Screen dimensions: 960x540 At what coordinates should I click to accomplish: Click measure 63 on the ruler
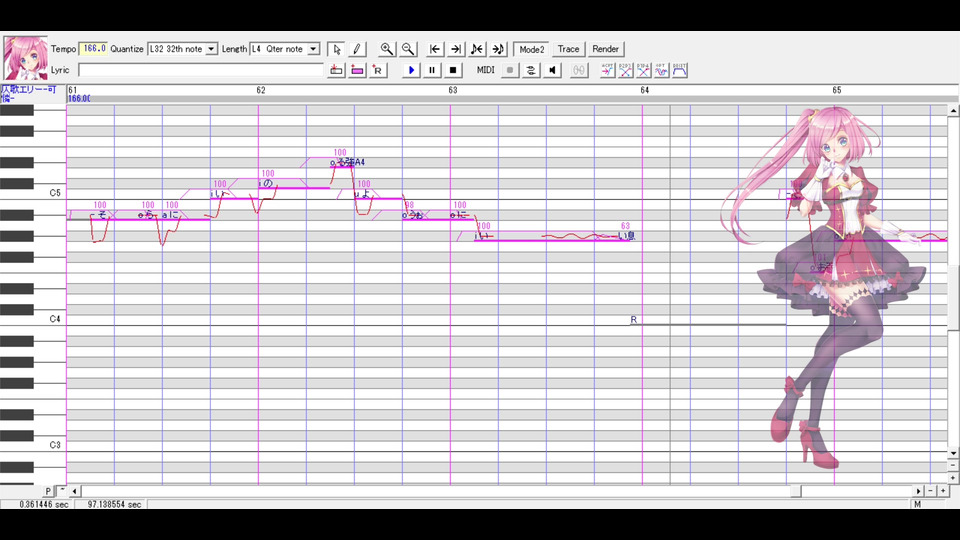point(452,90)
